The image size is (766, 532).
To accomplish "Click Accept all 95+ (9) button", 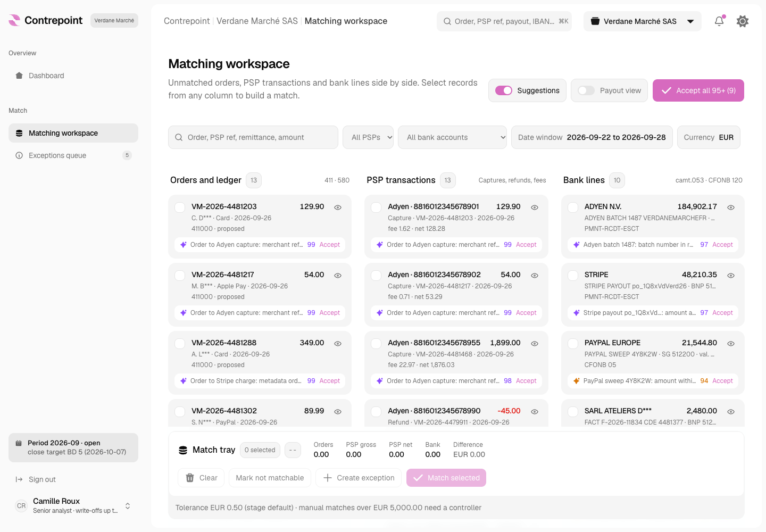I will (698, 90).
